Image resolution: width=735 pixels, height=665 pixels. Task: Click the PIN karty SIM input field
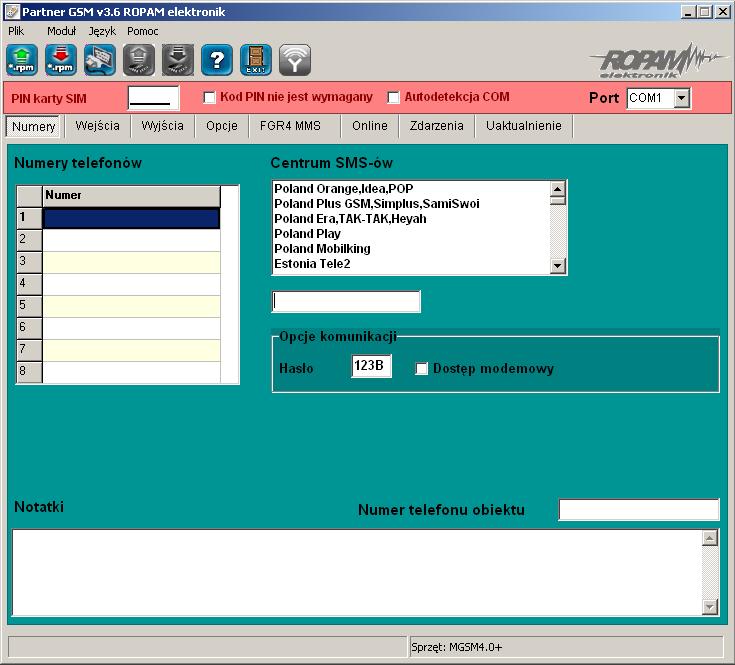tap(153, 98)
